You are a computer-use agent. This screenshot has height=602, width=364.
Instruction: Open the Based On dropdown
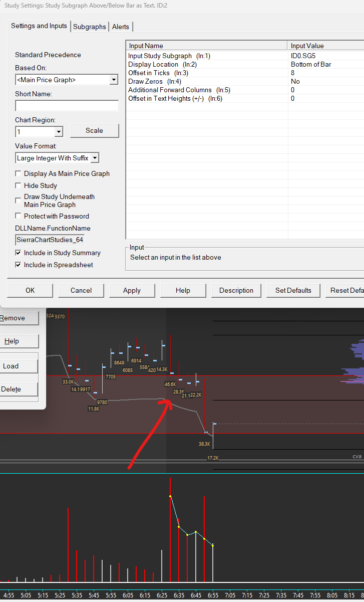114,80
